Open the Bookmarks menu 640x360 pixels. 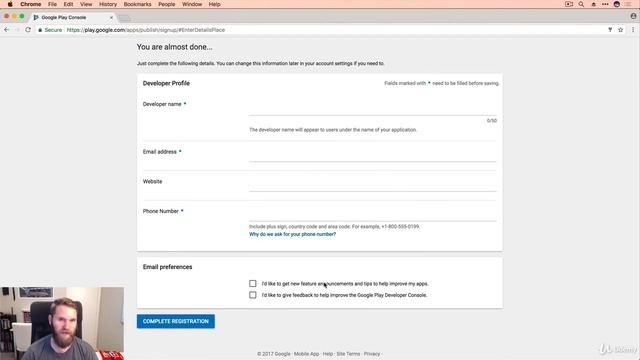(x=138, y=4)
